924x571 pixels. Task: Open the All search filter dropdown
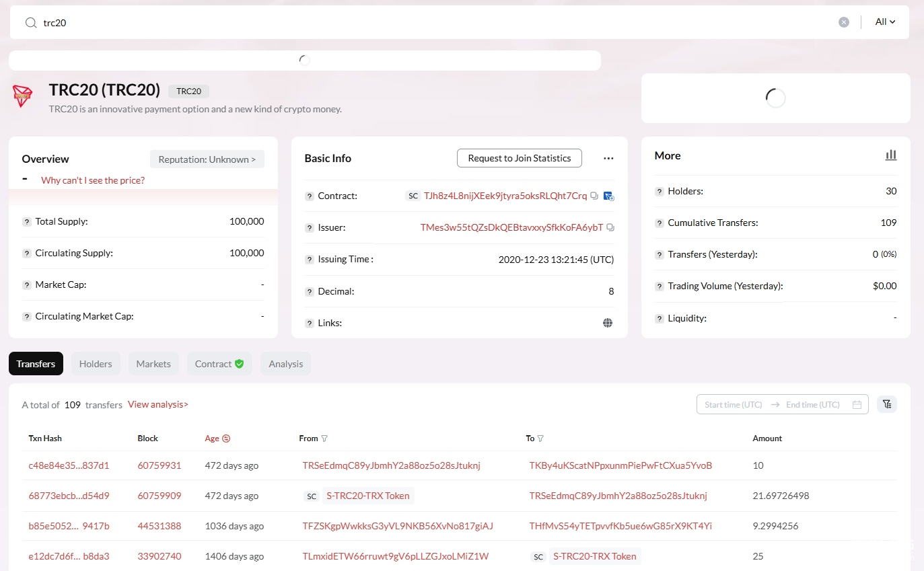click(885, 22)
